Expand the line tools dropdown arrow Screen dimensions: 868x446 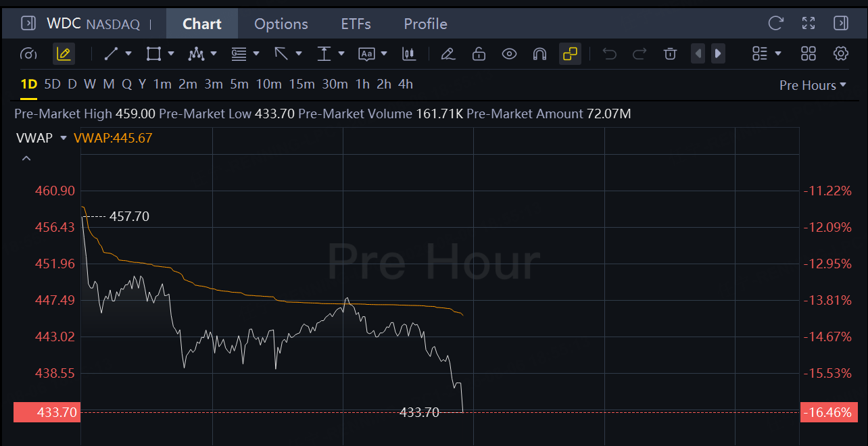pyautogui.click(x=128, y=53)
